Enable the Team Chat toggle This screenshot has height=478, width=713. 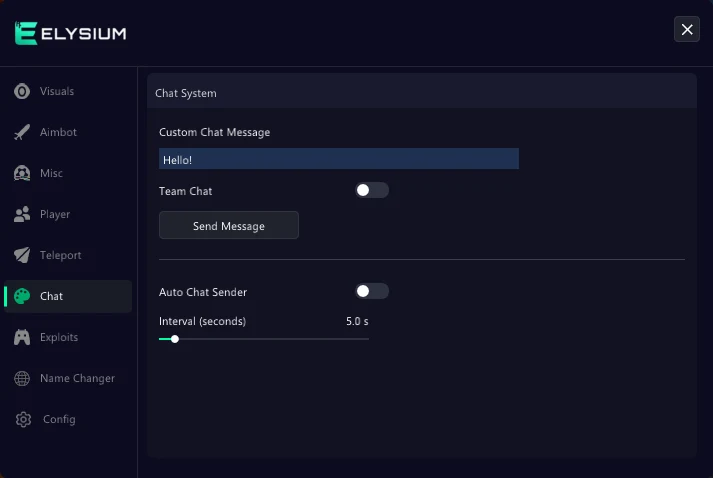(x=372, y=190)
